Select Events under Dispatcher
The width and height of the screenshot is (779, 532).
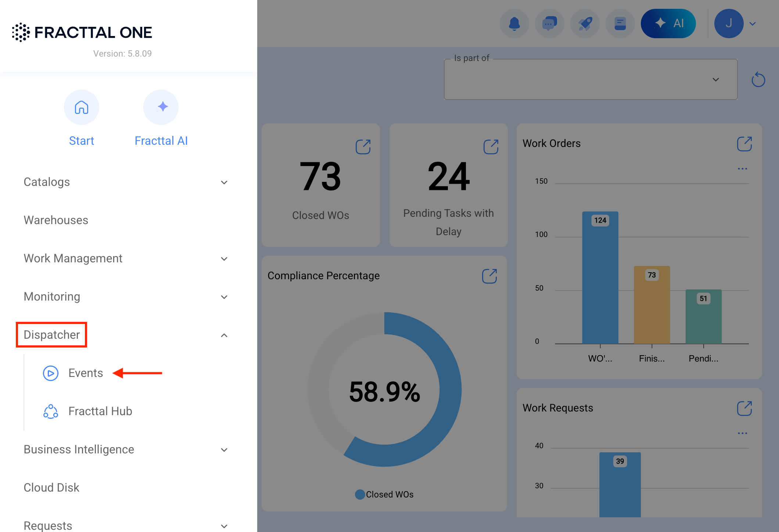tap(86, 373)
